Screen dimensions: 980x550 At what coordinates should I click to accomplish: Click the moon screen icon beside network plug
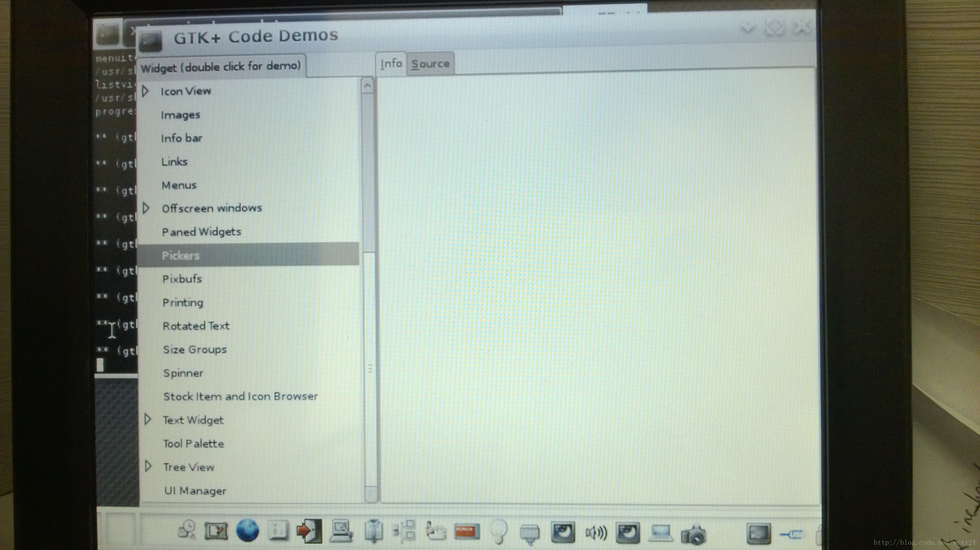pyautogui.click(x=563, y=532)
